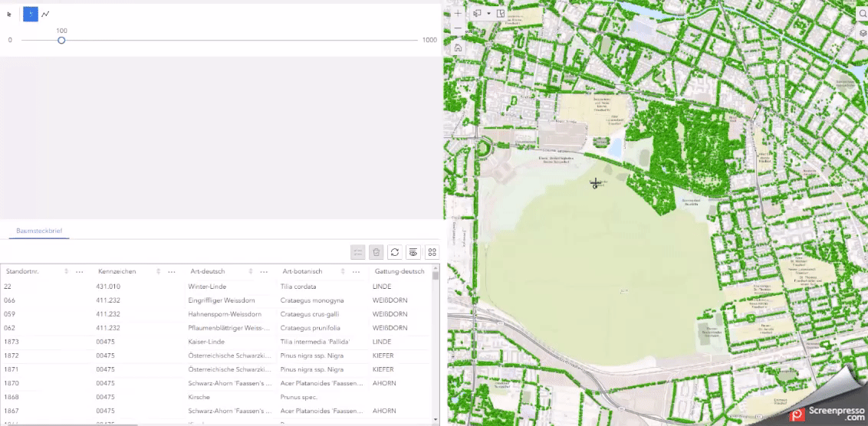Click the Kennzeichen column header text
Image resolution: width=868 pixels, height=426 pixels.
point(117,272)
